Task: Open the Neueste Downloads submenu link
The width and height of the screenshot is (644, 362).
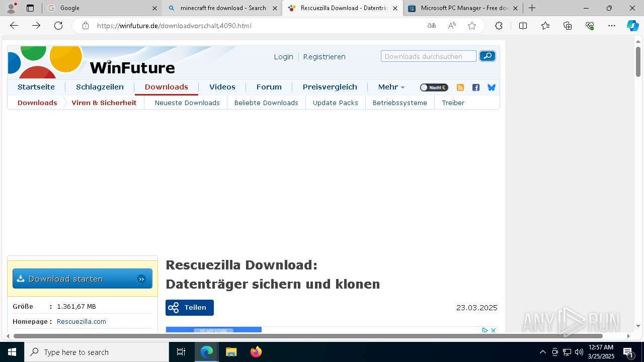Action: [x=187, y=103]
